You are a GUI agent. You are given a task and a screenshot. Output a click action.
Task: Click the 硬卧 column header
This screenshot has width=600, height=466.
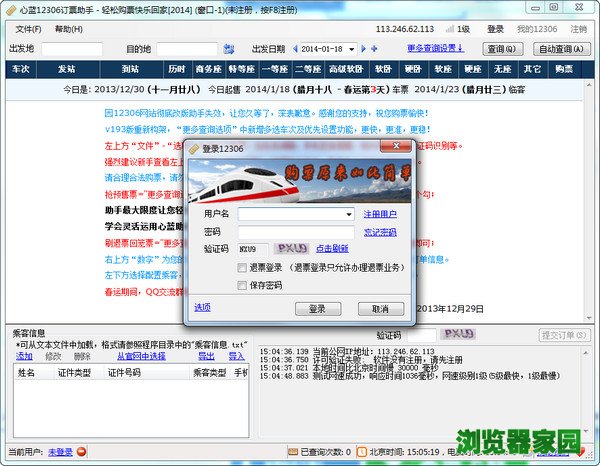click(413, 69)
